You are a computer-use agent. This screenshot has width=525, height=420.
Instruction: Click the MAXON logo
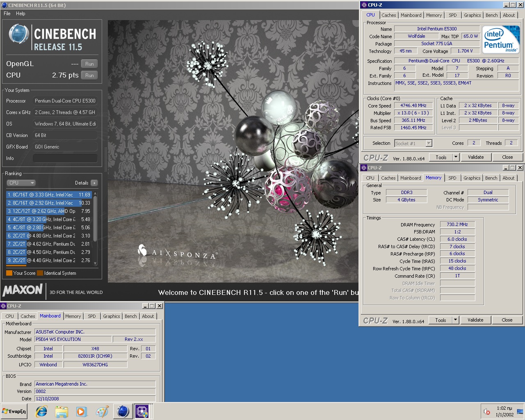tap(23, 290)
